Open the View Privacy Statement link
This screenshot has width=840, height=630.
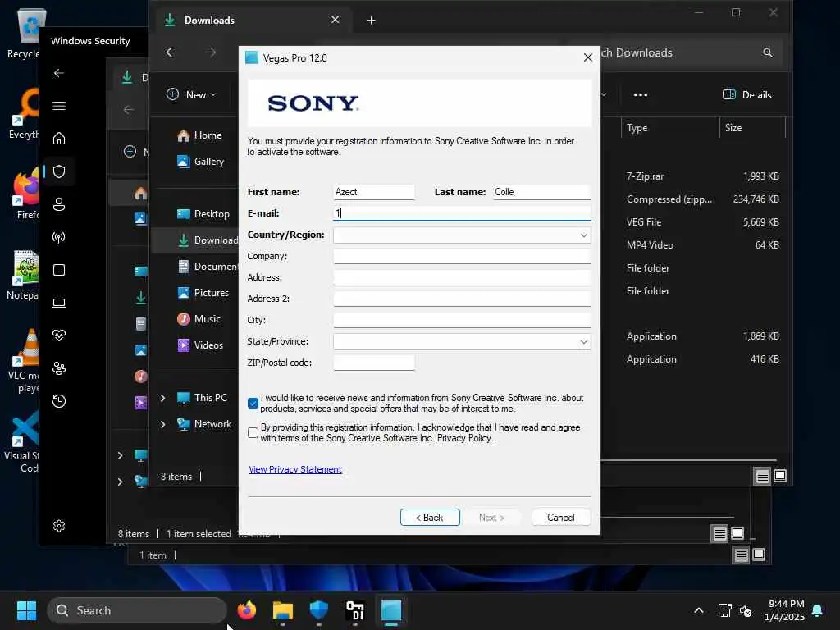click(x=295, y=469)
